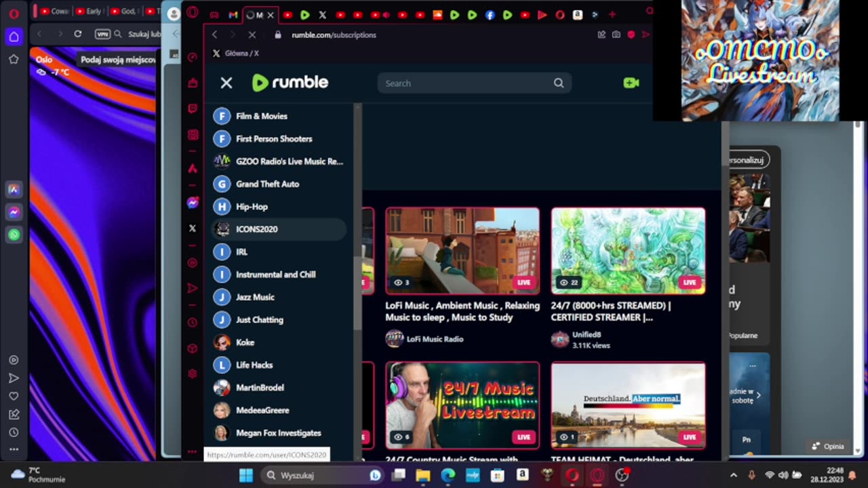Open GX Control speedometer icon in sidebar
Screen dimensions: 868x488
coord(193,58)
